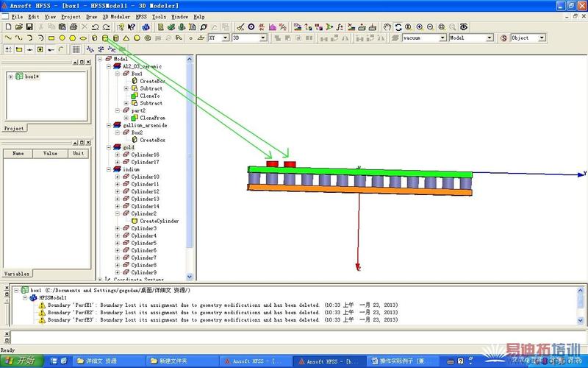The image size is (588, 368).
Task: Select the Draw torus tool
Action: tap(148, 38)
